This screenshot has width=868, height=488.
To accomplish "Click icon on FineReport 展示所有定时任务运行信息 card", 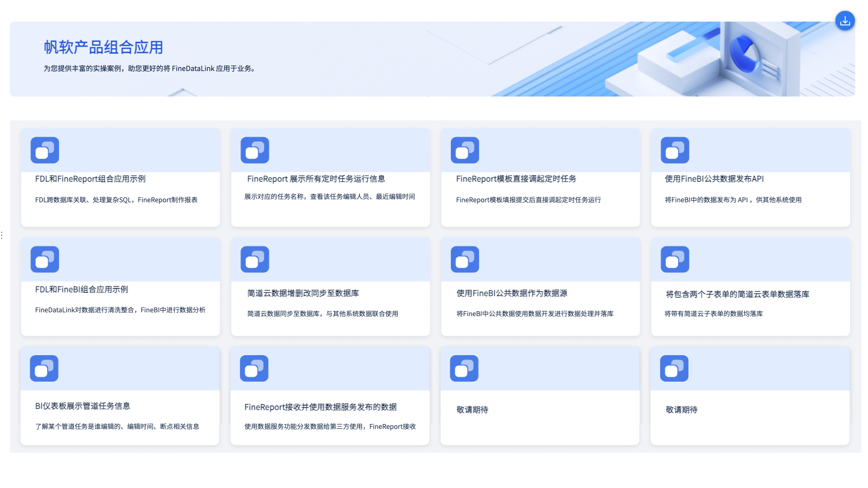I will point(255,150).
